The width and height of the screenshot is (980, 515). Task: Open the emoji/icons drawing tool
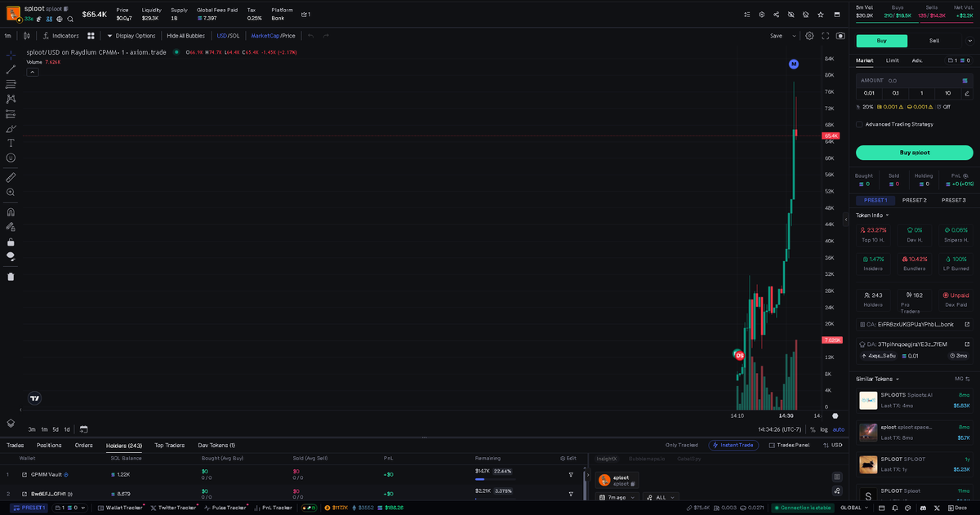(x=11, y=158)
